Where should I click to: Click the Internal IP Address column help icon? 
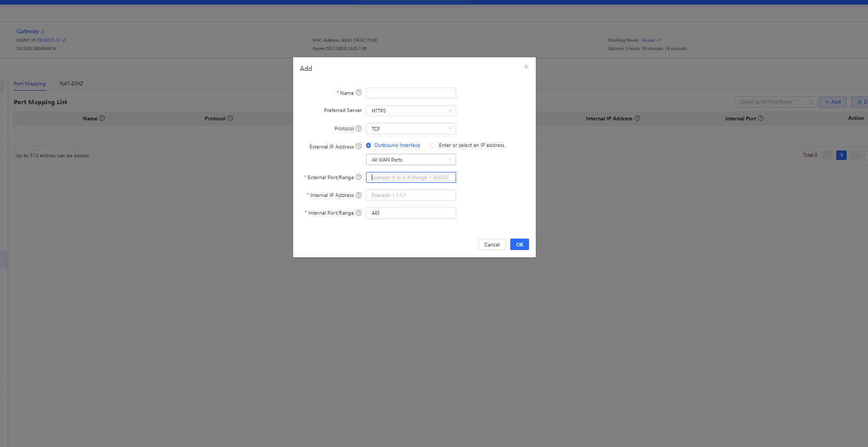coord(637,118)
